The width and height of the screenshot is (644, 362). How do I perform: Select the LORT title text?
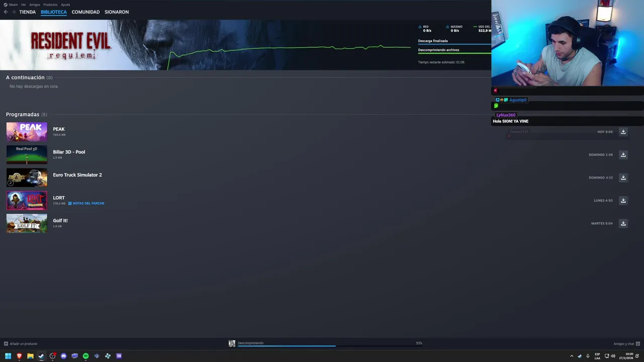click(59, 198)
